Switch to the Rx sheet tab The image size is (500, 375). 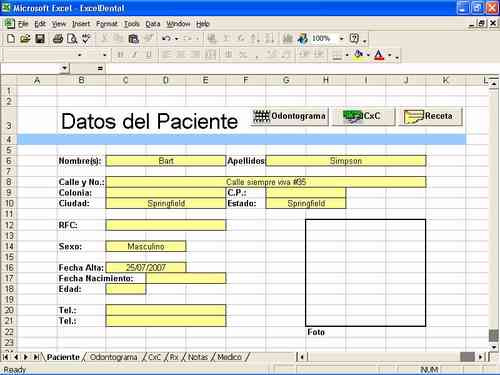(x=174, y=357)
